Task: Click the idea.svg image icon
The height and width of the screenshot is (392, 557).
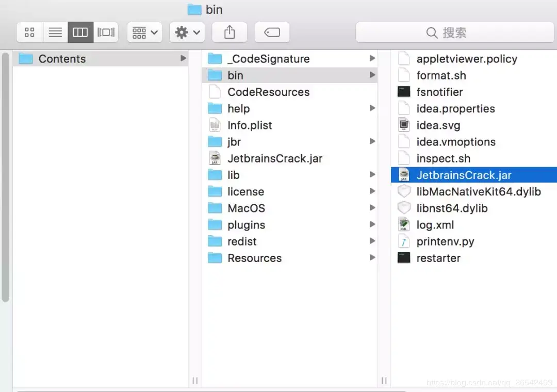Action: 403,125
